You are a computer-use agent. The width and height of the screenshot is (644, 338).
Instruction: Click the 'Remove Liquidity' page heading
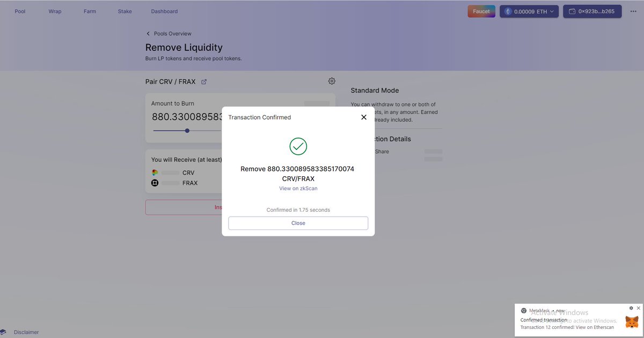point(184,47)
